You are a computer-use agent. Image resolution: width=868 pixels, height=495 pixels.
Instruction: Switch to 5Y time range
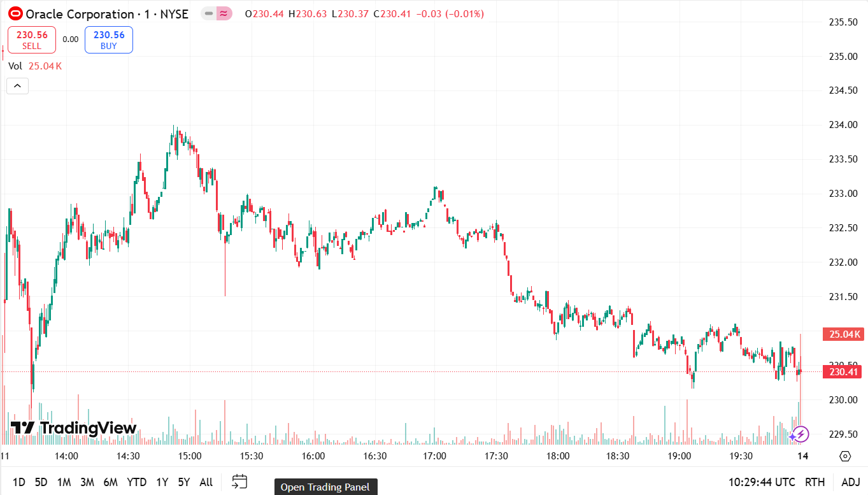coord(184,482)
